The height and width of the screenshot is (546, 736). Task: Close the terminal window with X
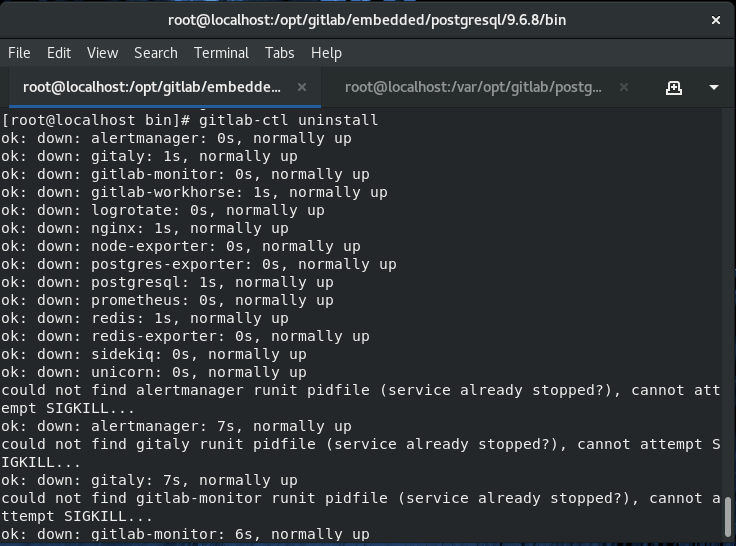[x=715, y=20]
